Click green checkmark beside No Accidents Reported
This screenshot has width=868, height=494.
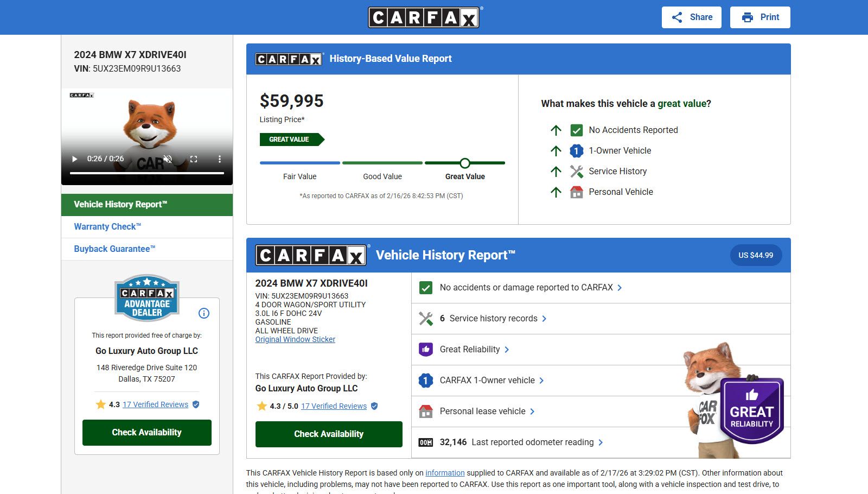(x=577, y=130)
